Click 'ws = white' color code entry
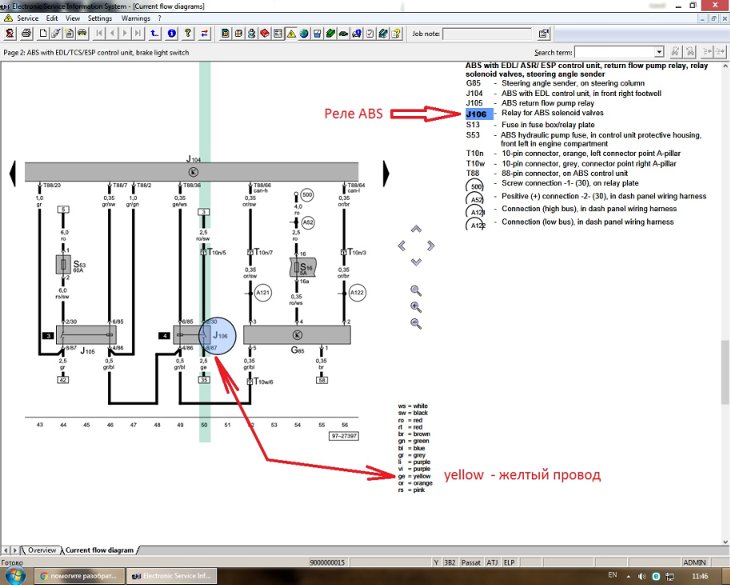The height and width of the screenshot is (585, 730). (x=413, y=406)
